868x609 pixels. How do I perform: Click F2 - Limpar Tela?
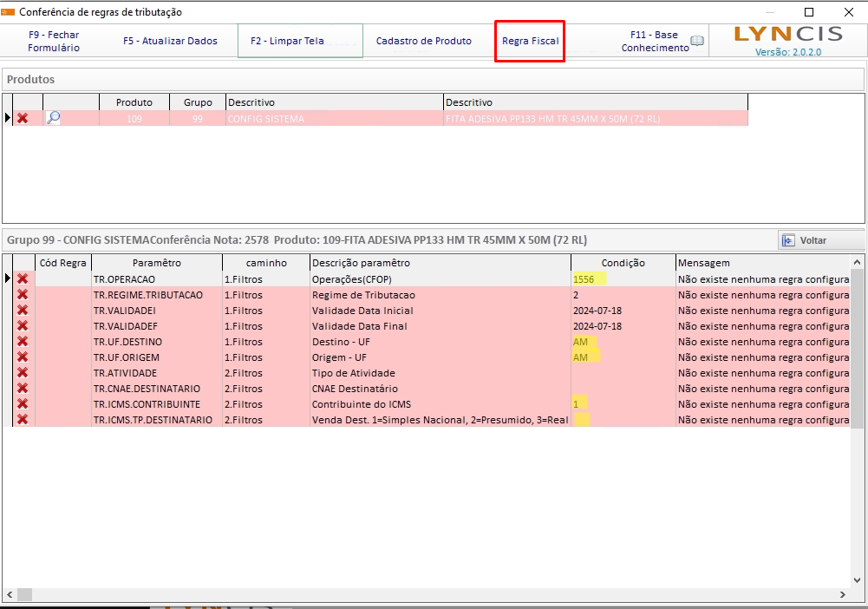coord(300,41)
